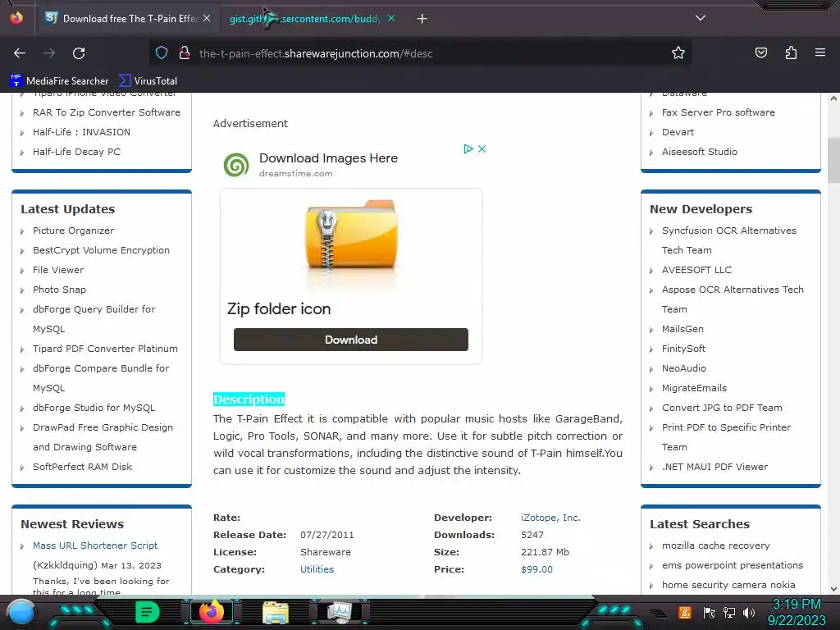Open File Viewer link

pos(58,269)
